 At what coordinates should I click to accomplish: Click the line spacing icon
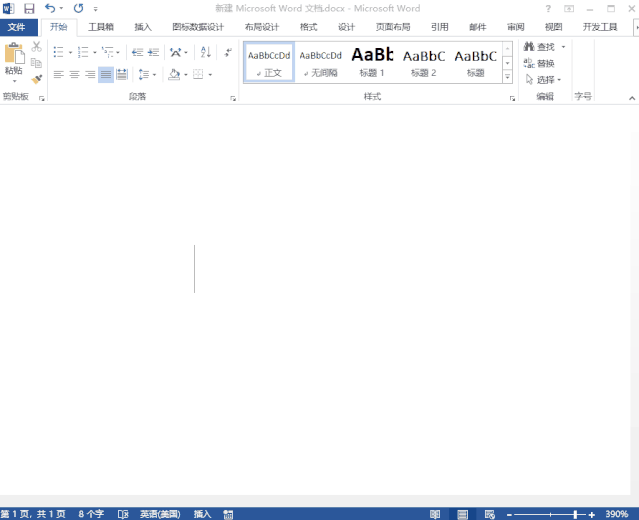click(144, 75)
